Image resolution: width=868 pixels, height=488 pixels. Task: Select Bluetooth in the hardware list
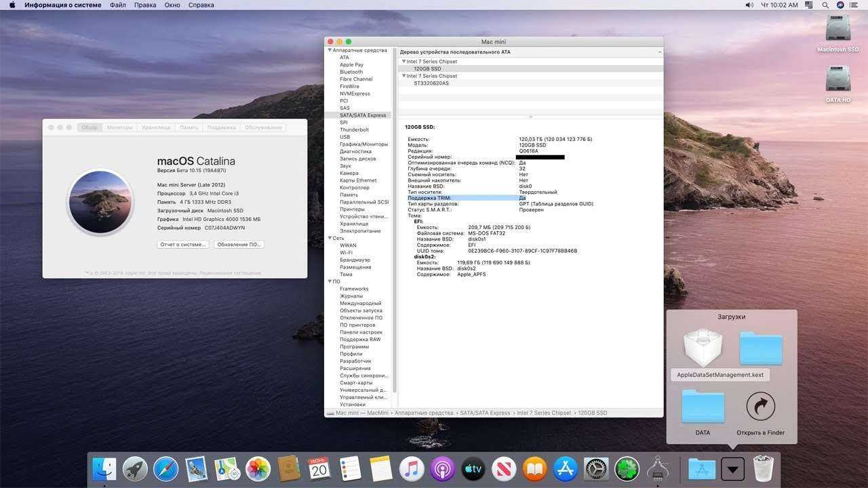[x=351, y=72]
